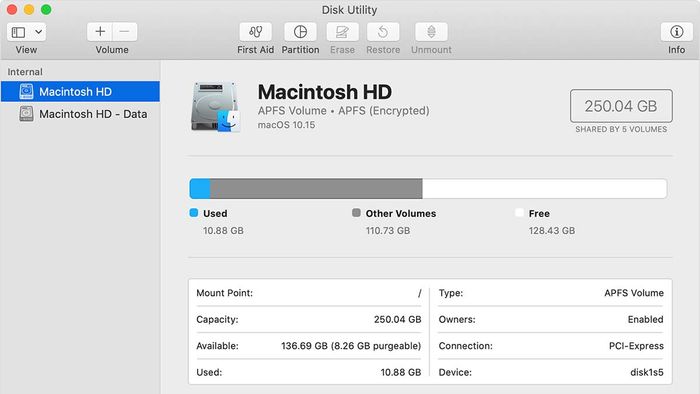The image size is (700, 394).
Task: Run First Aid from the toolbar
Action: pos(255,32)
